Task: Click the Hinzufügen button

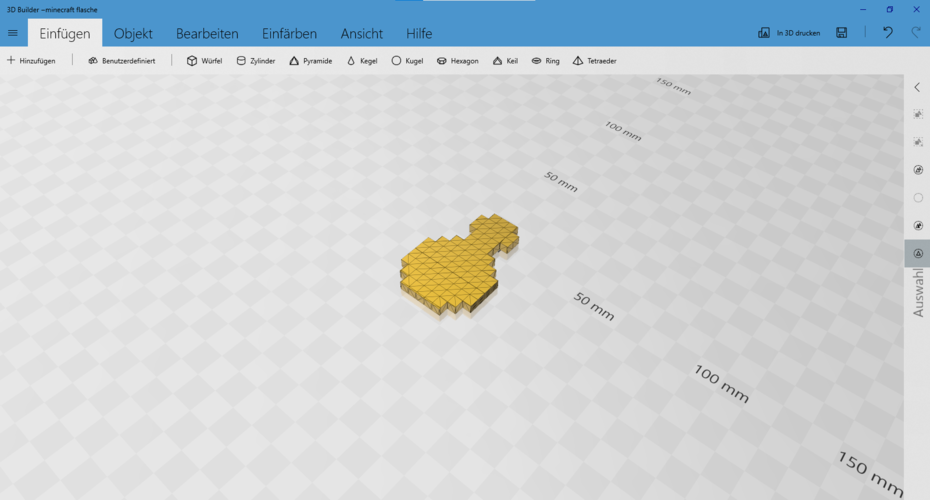Action: click(31, 60)
